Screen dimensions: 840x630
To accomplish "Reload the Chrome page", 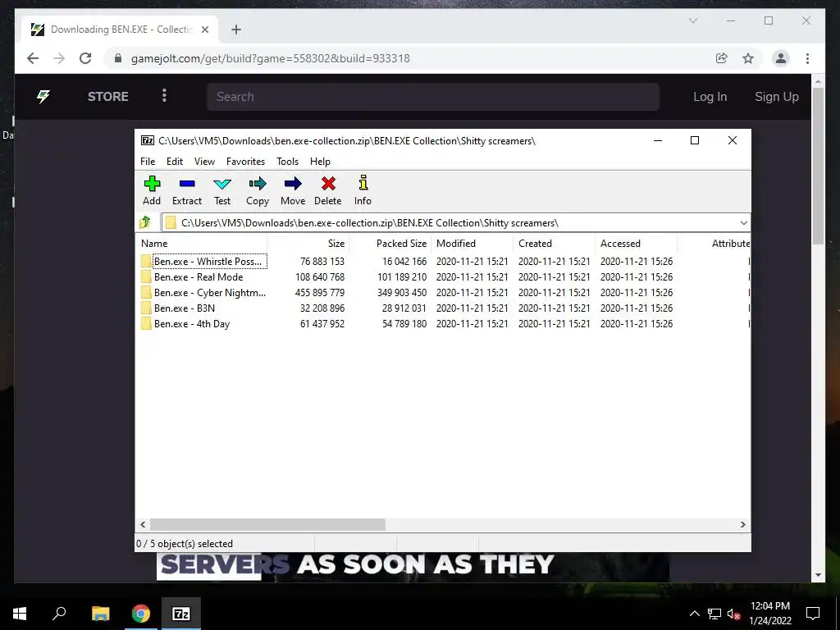I will tap(85, 58).
